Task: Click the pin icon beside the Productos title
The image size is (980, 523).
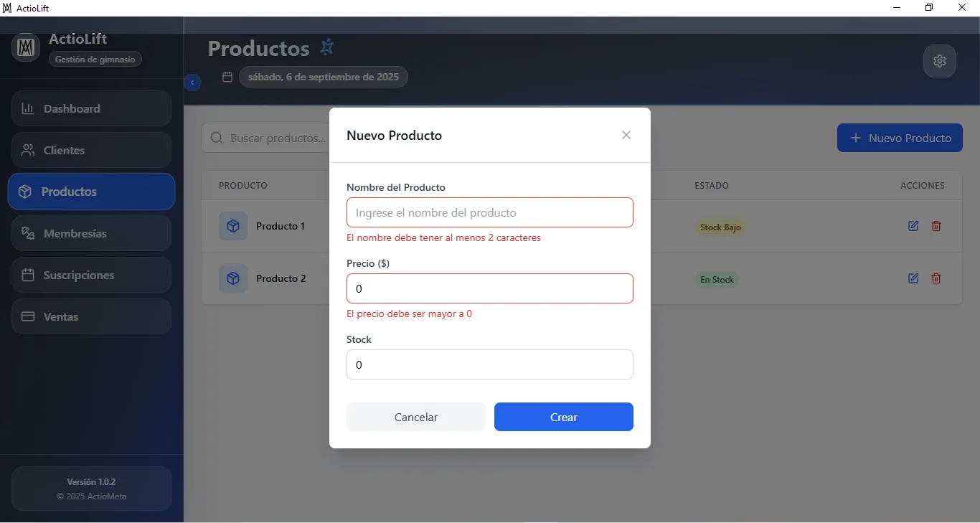Action: point(327,47)
